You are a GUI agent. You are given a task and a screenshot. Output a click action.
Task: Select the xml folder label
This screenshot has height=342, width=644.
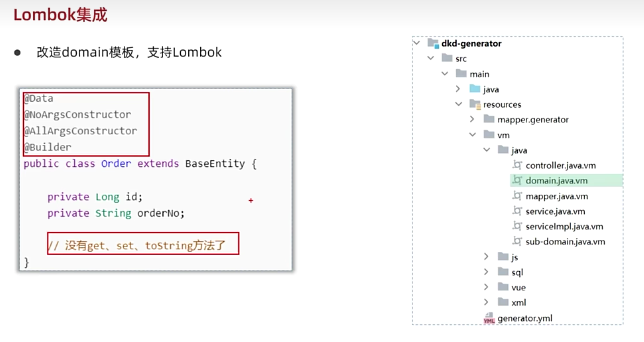coord(519,302)
